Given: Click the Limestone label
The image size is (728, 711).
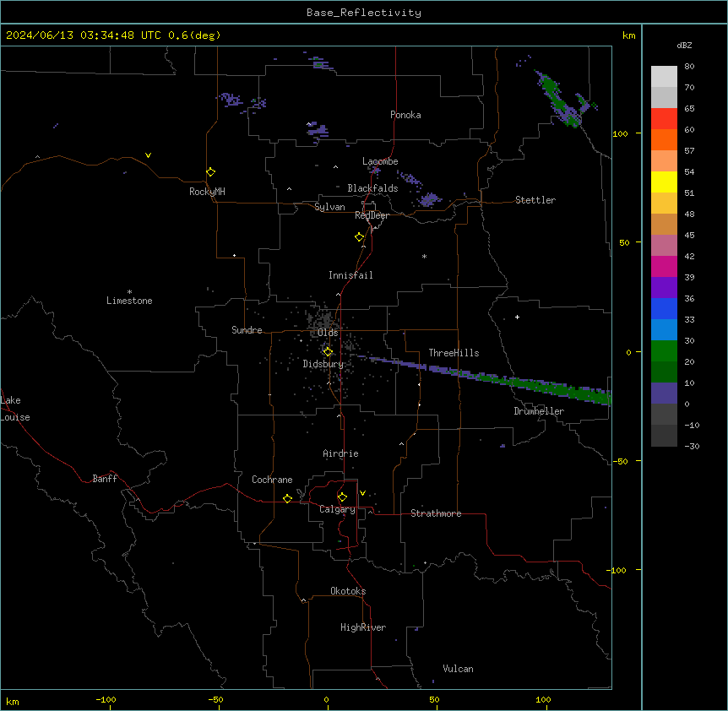Looking at the screenshot, I should coord(129,301).
